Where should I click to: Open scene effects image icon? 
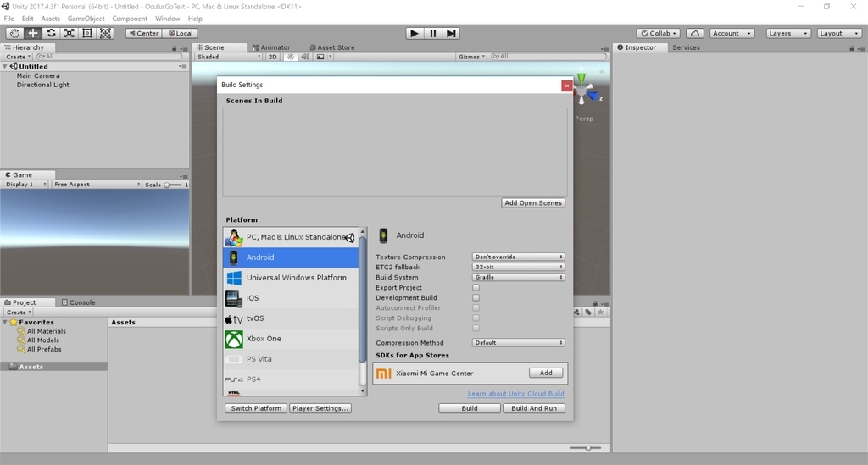320,57
